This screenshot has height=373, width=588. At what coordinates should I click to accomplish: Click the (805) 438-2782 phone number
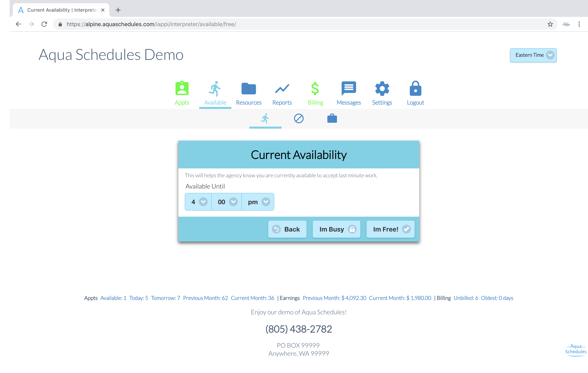pyautogui.click(x=299, y=329)
